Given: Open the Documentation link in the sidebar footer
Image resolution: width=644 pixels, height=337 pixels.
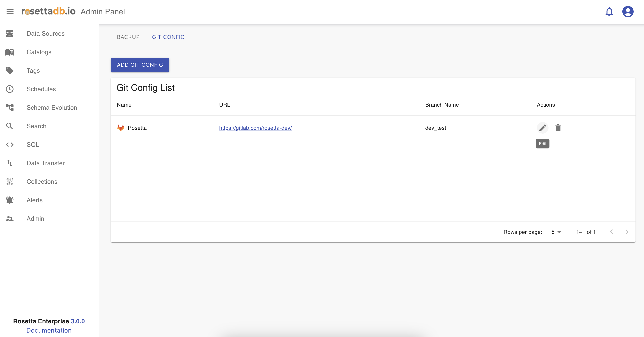Looking at the screenshot, I should [x=49, y=330].
